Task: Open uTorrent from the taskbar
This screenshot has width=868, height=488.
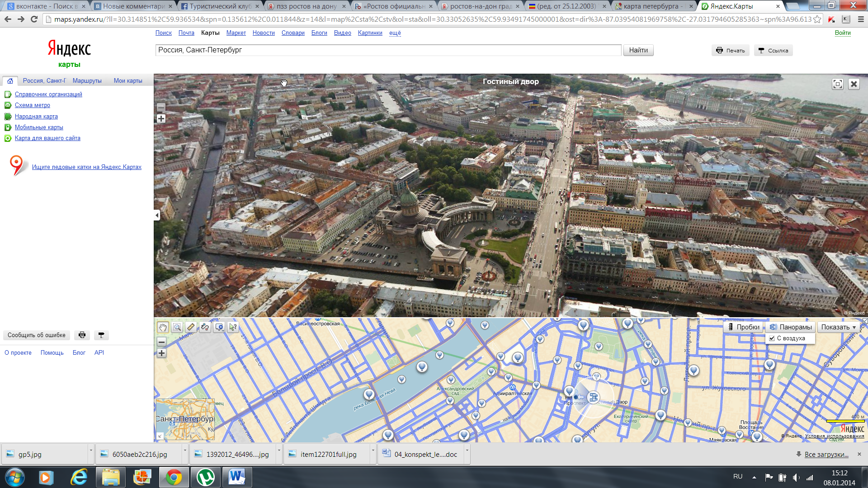Action: tap(206, 477)
